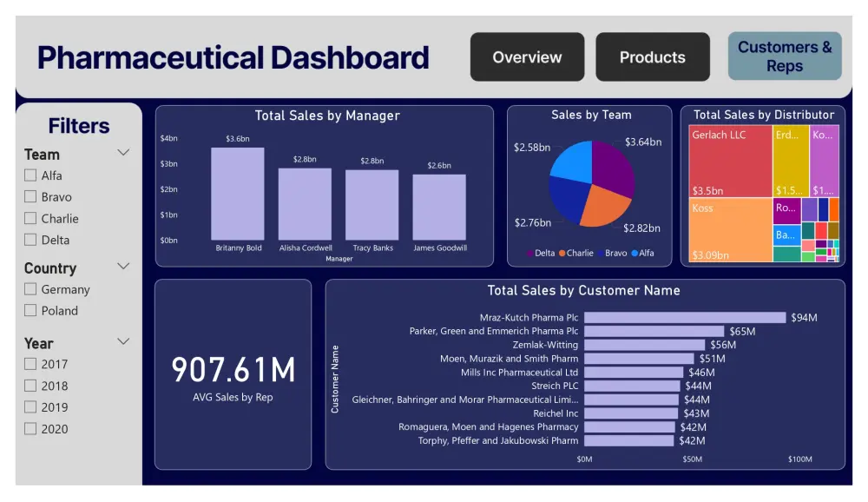Select the Poland country checkbox
This screenshot has height=502, width=868.
(x=30, y=310)
